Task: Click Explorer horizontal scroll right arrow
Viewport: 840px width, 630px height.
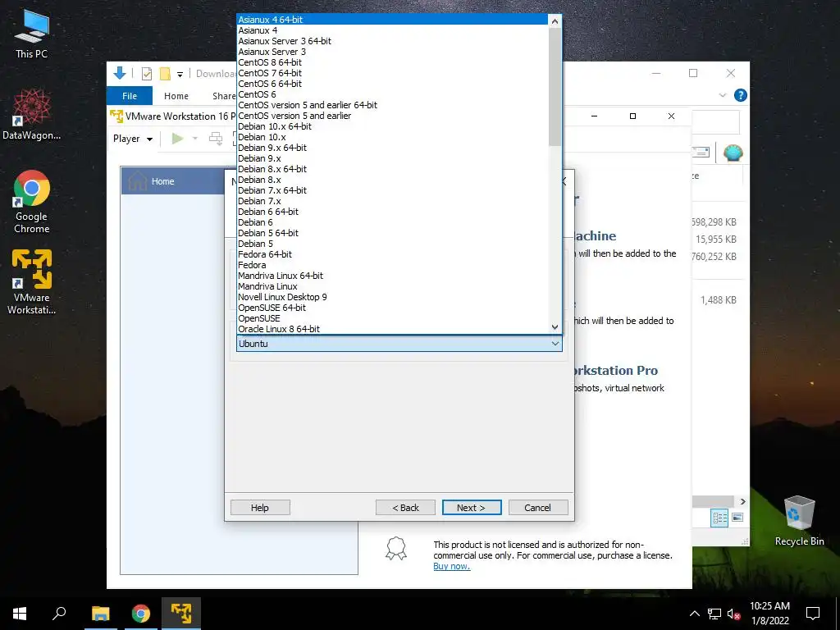Action: tap(742, 501)
